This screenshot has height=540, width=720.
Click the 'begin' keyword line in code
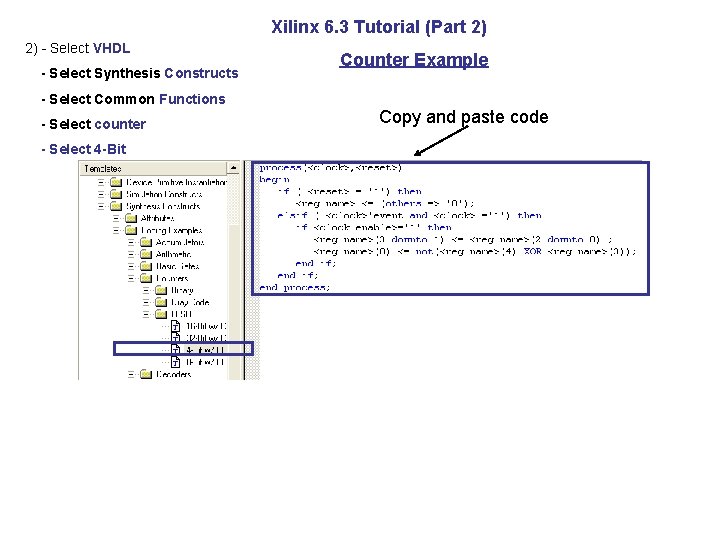click(x=274, y=180)
